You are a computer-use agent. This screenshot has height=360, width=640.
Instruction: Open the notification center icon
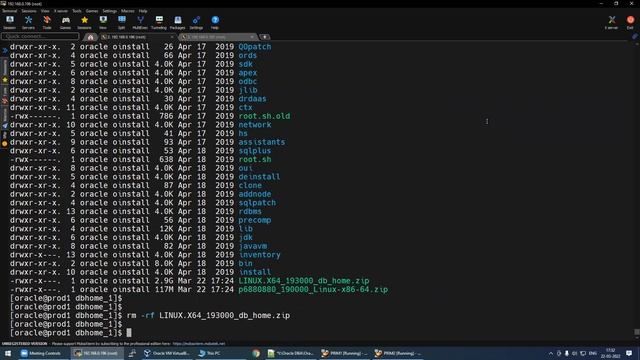(x=629, y=353)
